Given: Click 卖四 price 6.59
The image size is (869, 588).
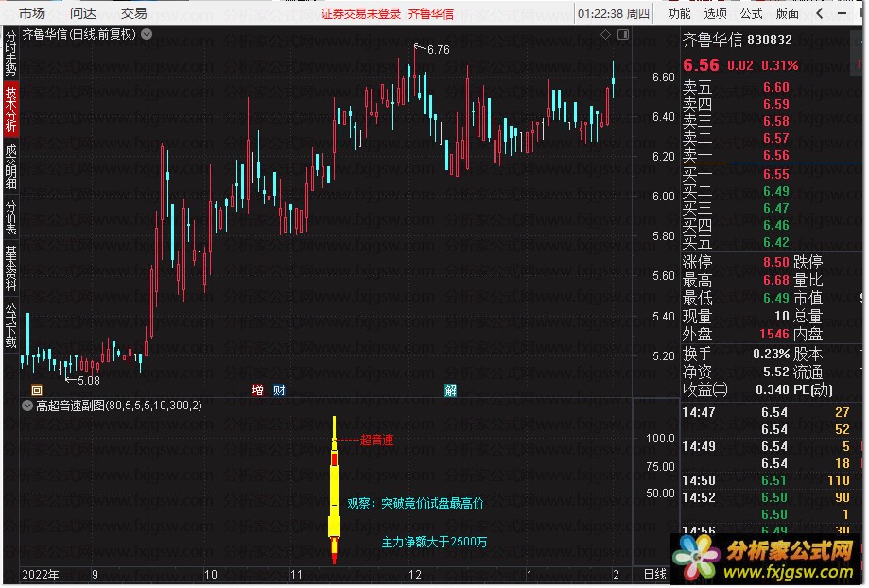Looking at the screenshot, I should pyautogui.click(x=776, y=104).
